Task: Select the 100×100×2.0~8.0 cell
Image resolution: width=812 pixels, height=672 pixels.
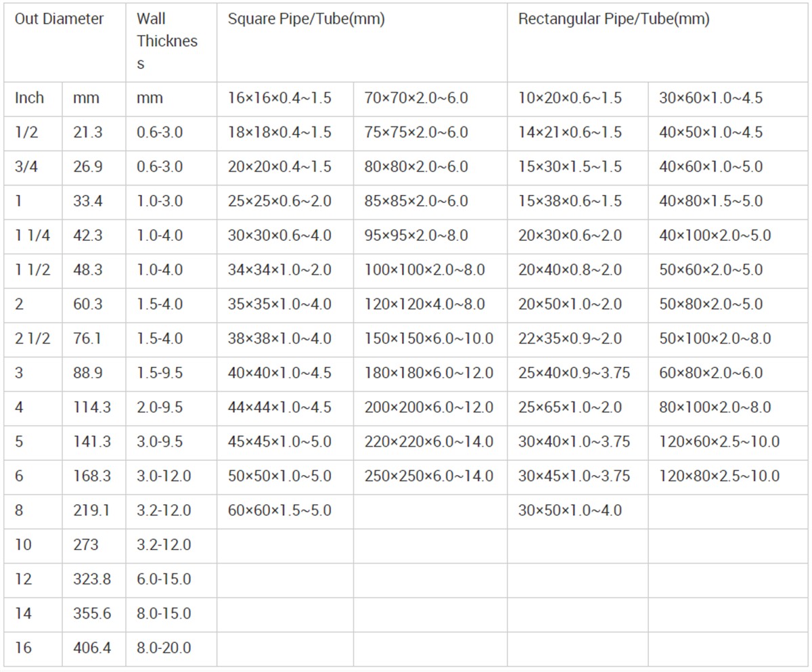Action: click(424, 270)
